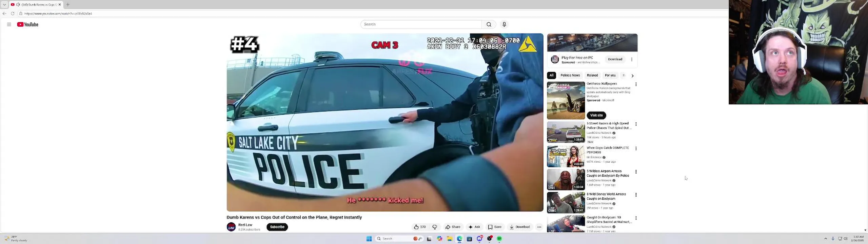
Task: Open Get Forza Wallpapers ad thumbnail
Action: click(566, 100)
